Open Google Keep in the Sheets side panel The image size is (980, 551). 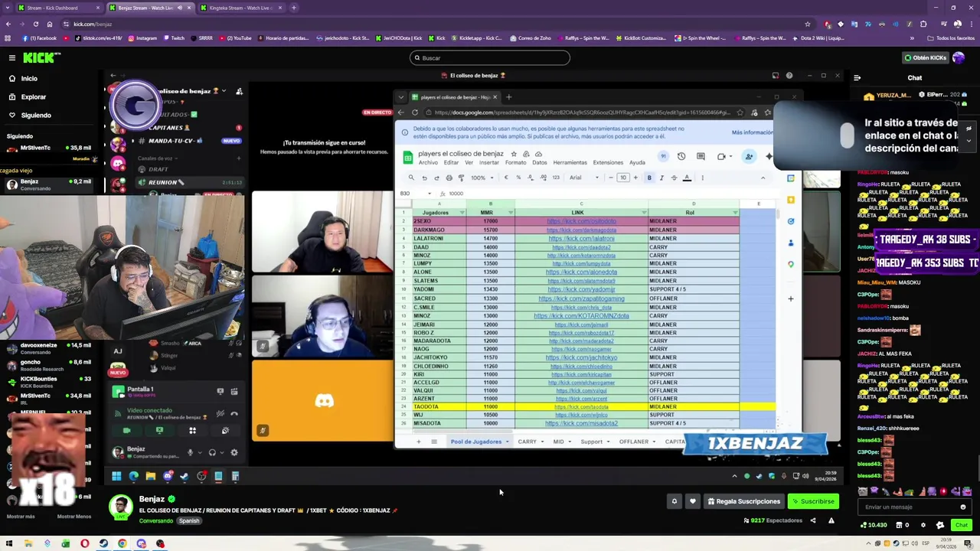click(791, 200)
